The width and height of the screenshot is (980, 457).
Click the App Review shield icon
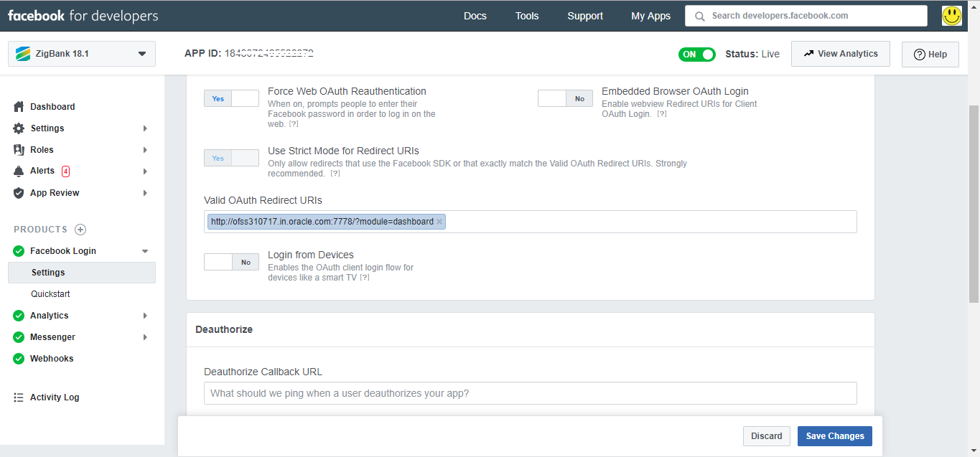pos(19,193)
